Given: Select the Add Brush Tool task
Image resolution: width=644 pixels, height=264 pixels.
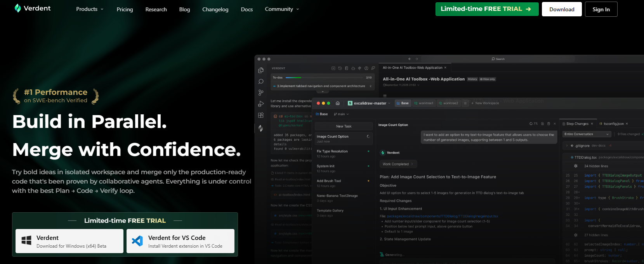Looking at the screenshot, I should 344,183.
